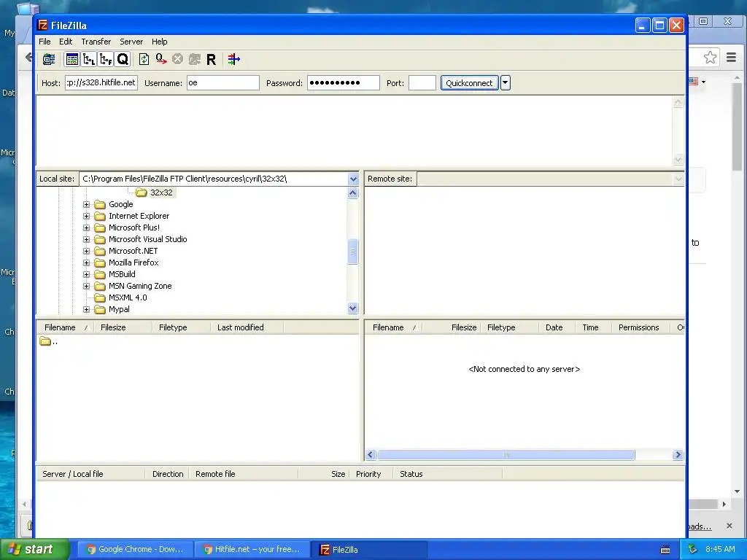Toggle message log display icon
747x560 pixels.
pos(72,59)
